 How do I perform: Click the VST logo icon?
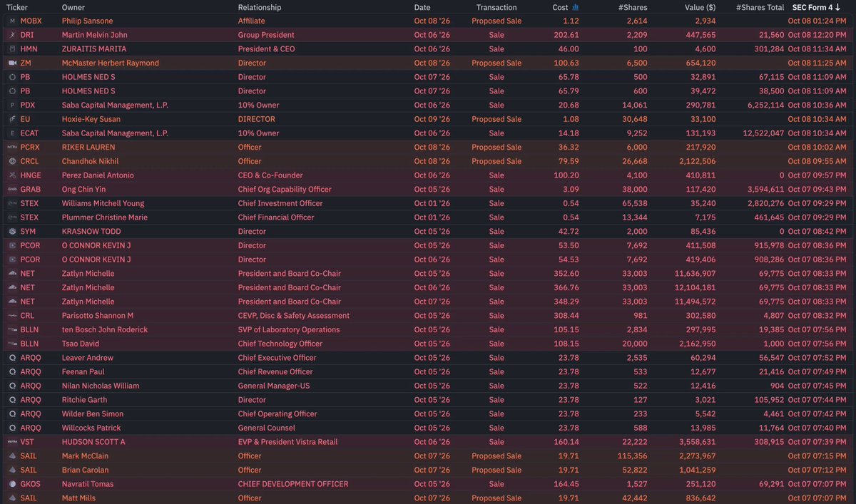pos(12,442)
